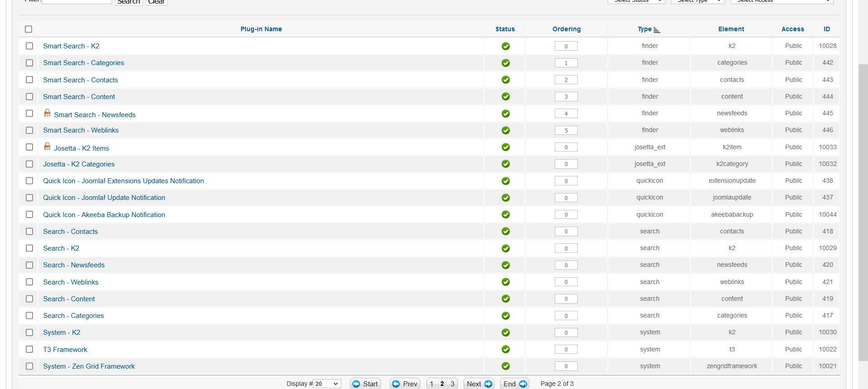Open the Select Access filter dropdown
The image size is (868, 389).
[782, 1]
